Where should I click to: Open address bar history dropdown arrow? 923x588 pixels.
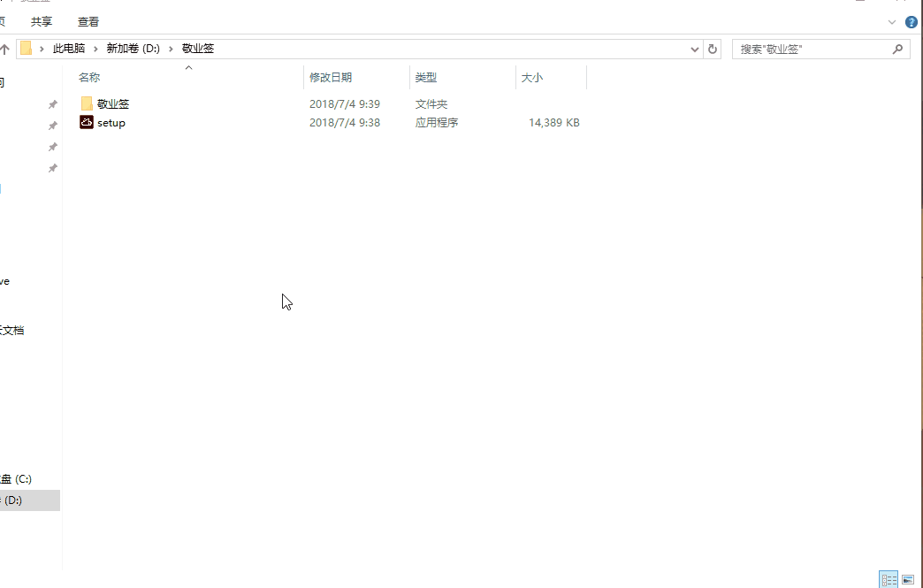click(x=695, y=50)
